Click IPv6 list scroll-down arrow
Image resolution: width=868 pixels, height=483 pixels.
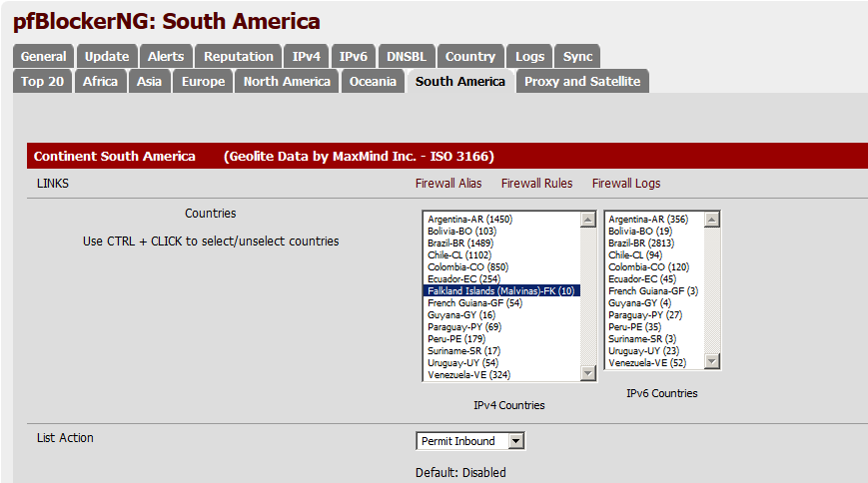pos(712,361)
